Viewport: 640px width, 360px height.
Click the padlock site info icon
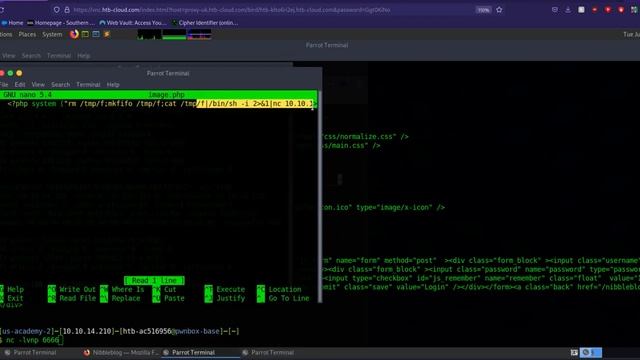tap(67, 9)
